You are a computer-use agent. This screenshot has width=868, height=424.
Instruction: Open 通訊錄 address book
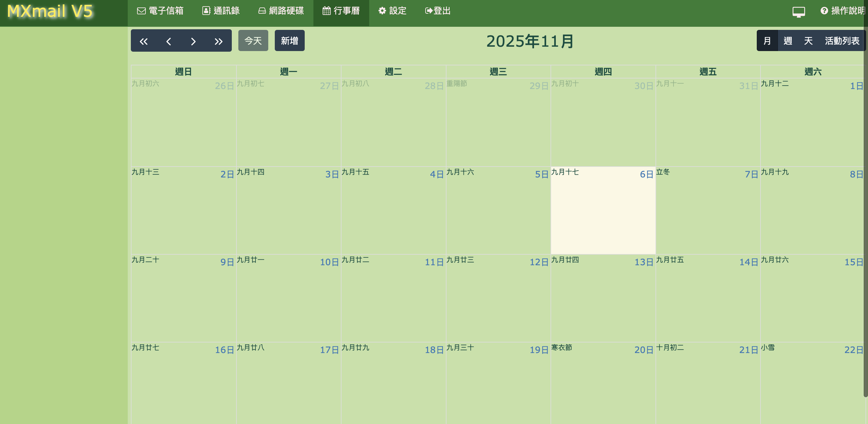[221, 11]
